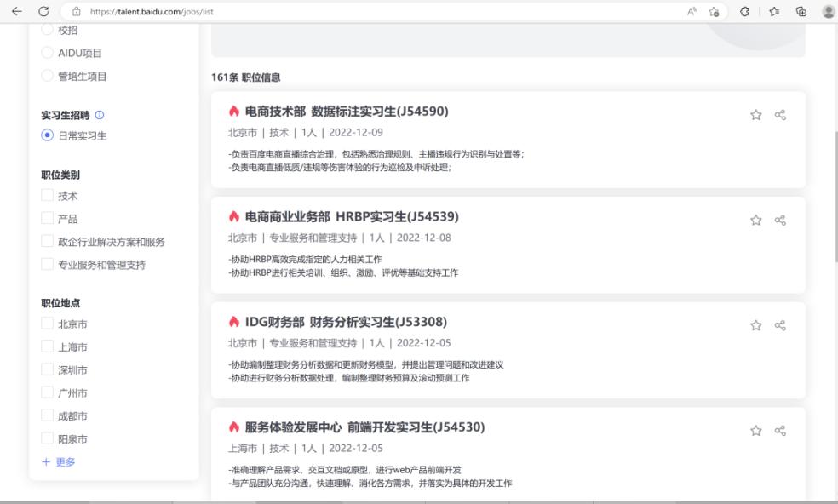Share the 数据标注实习生 job posting
Screen dimensions: 838x504
click(x=780, y=115)
